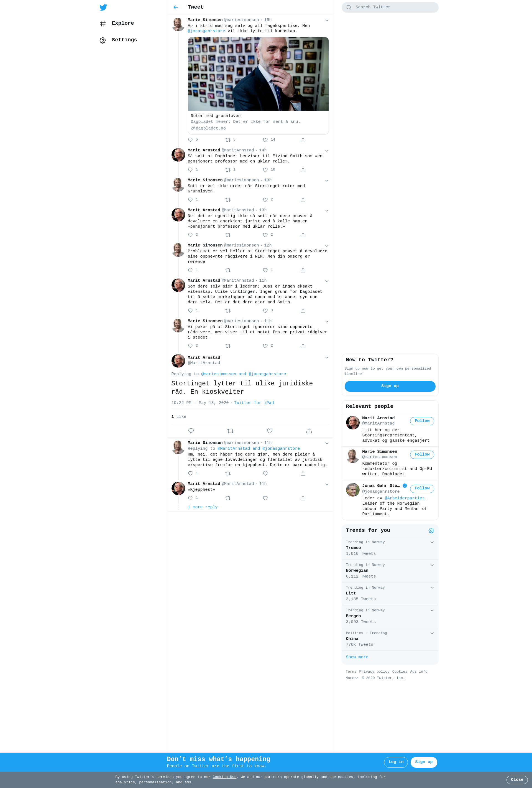This screenshot has width=532, height=788.
Task: Follow Marie Simonsen in Relevant people
Action: (422, 455)
